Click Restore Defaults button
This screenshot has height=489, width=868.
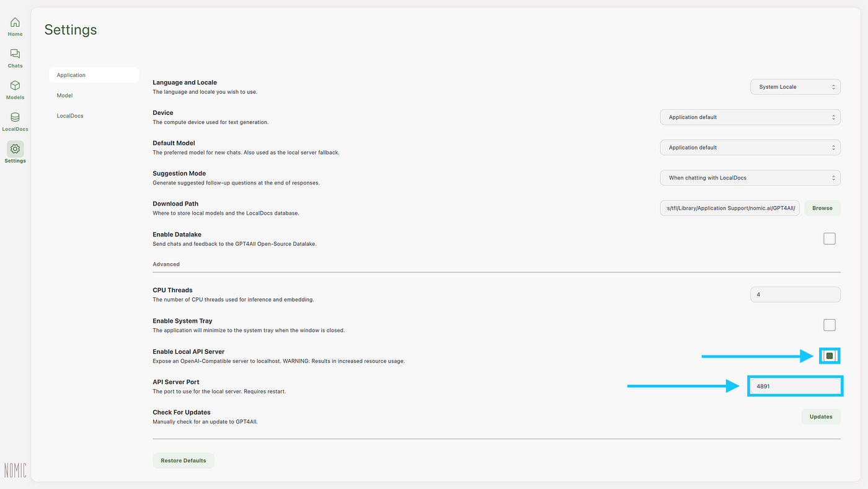tap(184, 460)
